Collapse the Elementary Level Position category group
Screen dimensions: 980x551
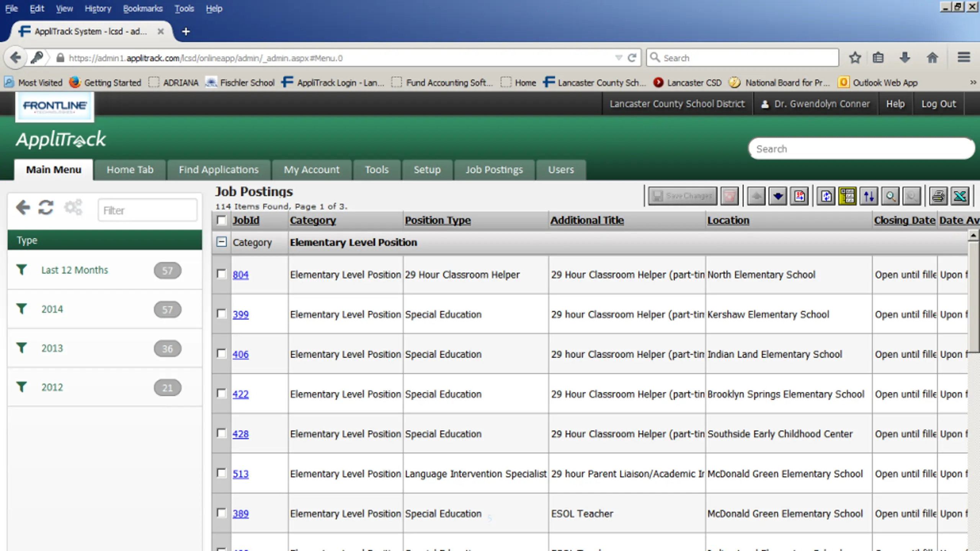pyautogui.click(x=221, y=242)
